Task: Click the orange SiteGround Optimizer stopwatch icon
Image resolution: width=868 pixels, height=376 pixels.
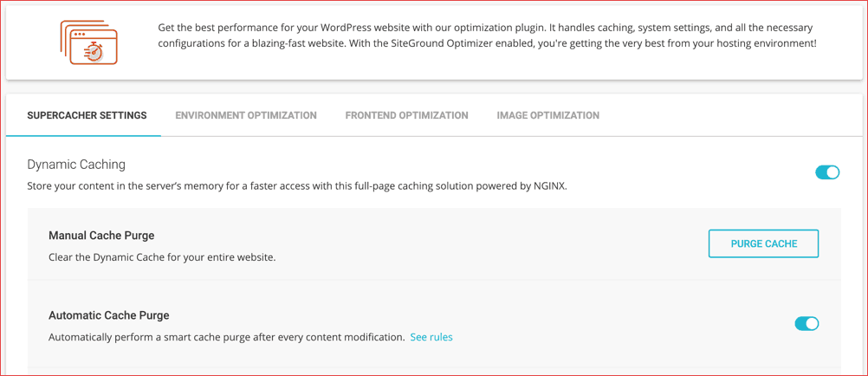Action: pos(88,42)
